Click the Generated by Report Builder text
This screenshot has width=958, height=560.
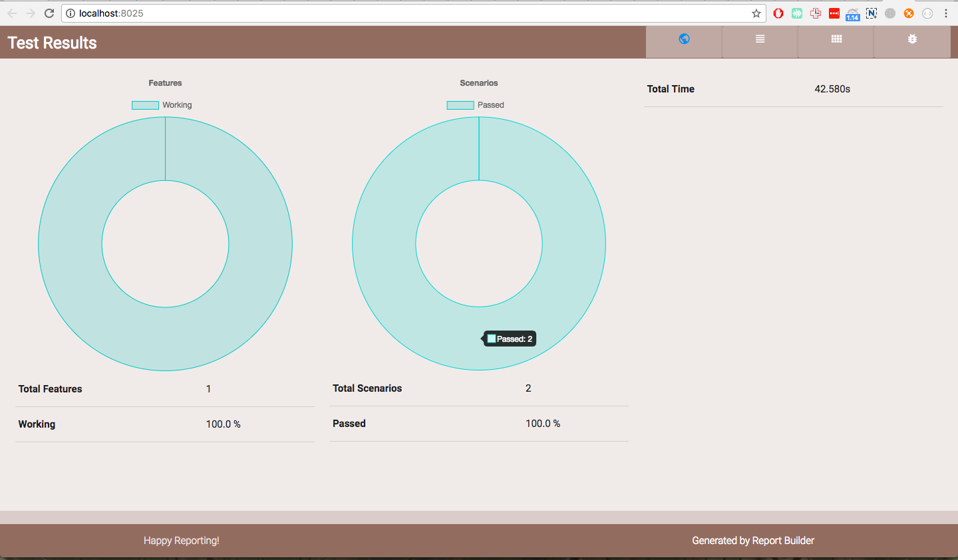coord(753,541)
